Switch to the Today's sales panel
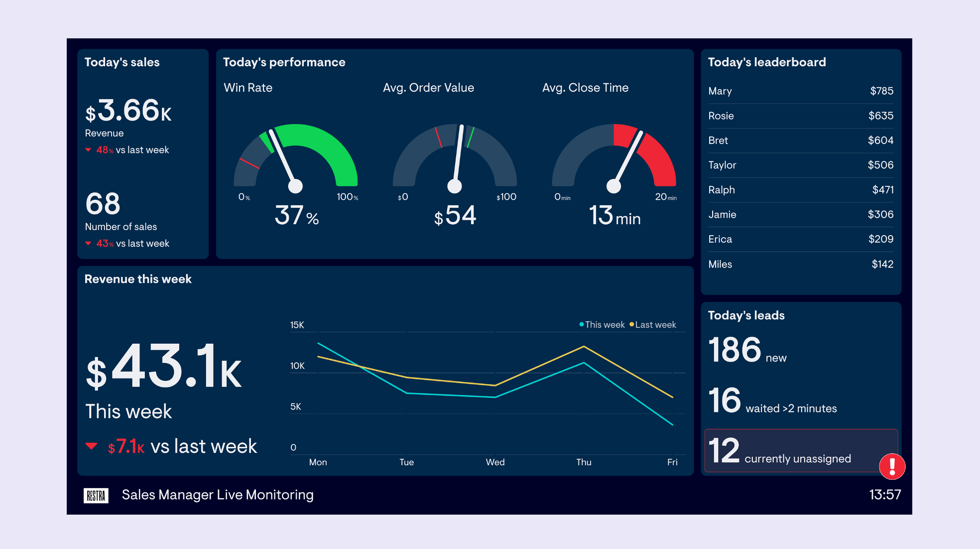The height and width of the screenshot is (549, 980). pos(122,62)
